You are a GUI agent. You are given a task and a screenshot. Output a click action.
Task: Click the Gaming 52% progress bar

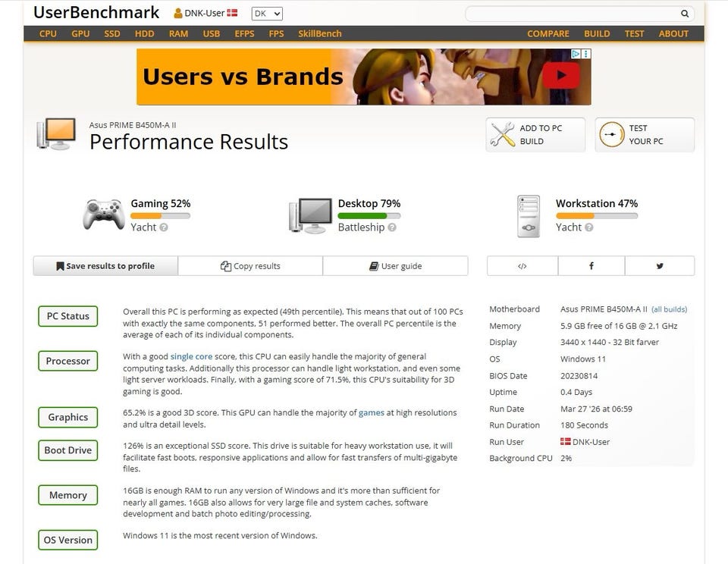(x=160, y=216)
